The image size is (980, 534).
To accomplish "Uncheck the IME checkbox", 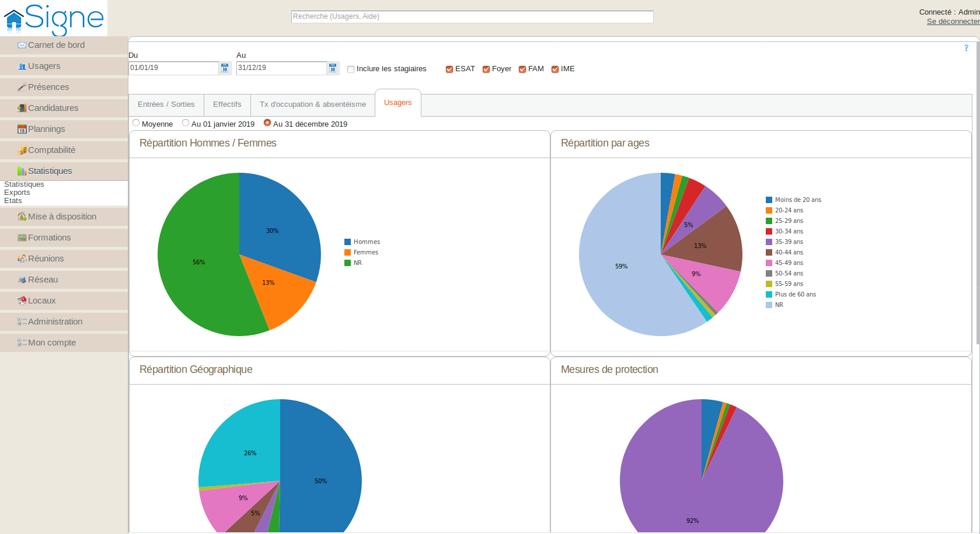I will tap(555, 69).
